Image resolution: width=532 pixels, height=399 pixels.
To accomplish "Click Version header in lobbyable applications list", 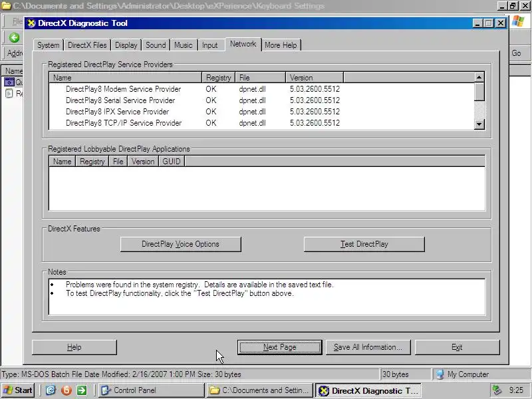I will tap(143, 162).
